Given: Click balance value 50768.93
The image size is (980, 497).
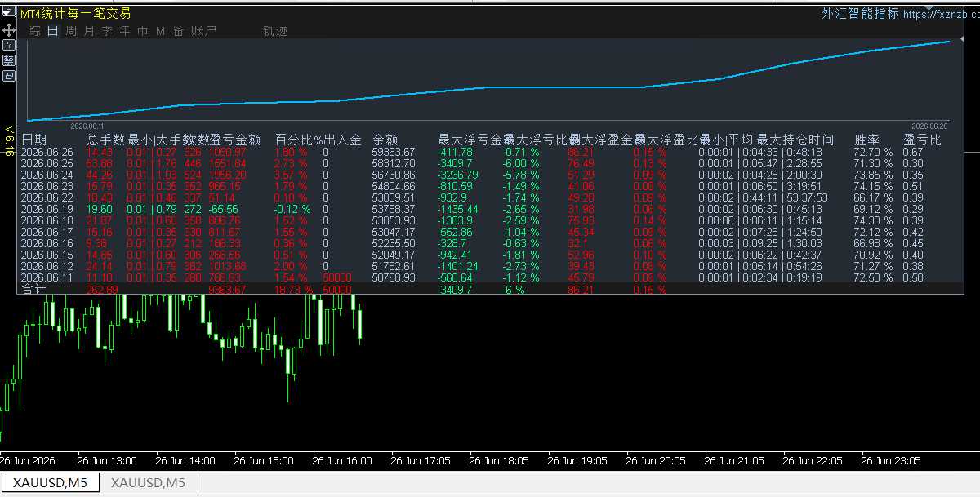Looking at the screenshot, I should click(x=394, y=278).
